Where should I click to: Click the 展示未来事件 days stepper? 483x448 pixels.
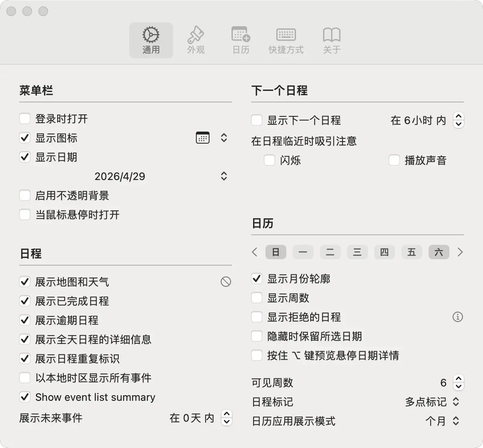(227, 418)
